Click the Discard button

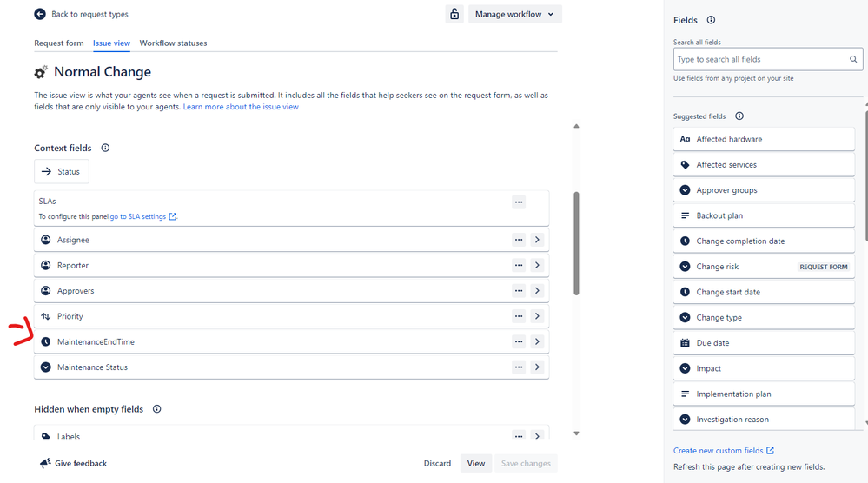tap(437, 463)
